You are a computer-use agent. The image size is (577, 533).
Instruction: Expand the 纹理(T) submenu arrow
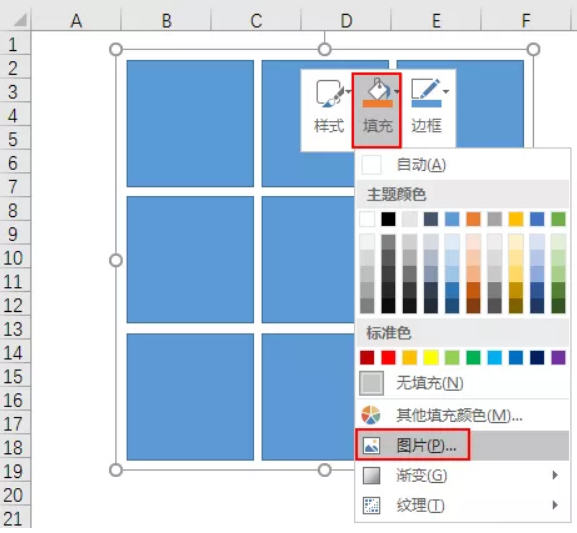[x=555, y=505]
